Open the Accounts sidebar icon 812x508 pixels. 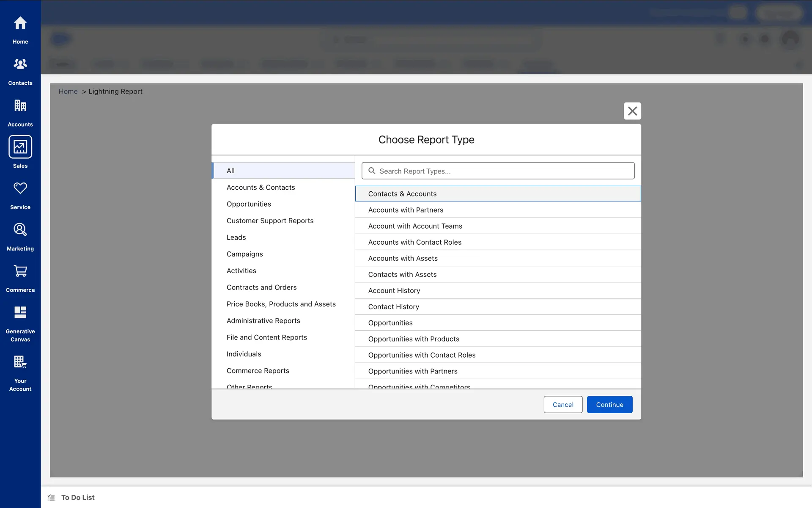pyautogui.click(x=20, y=106)
